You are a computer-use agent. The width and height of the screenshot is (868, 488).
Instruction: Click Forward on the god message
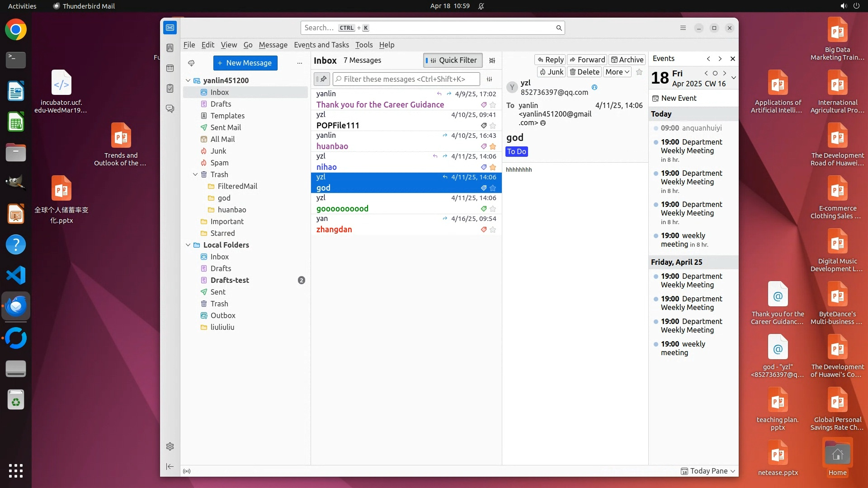(x=587, y=60)
